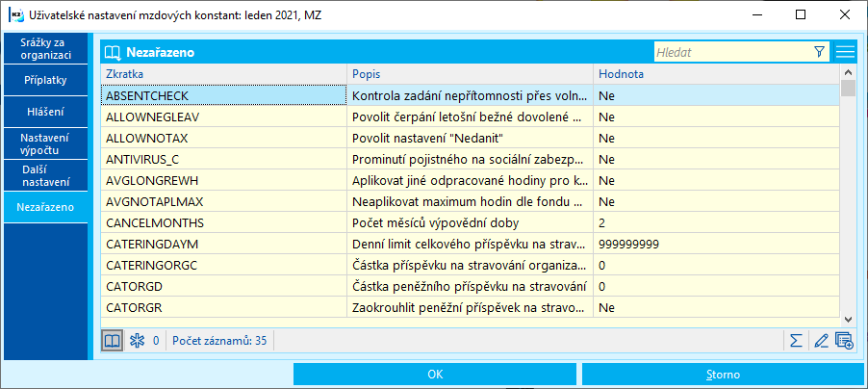The width and height of the screenshot is (868, 389).
Task: Confirm with the OK button
Action: (435, 375)
